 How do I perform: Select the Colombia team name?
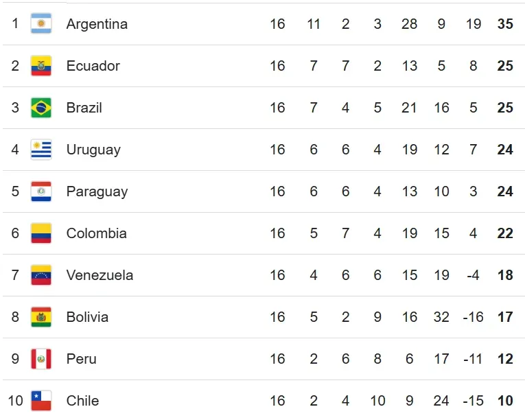click(96, 233)
